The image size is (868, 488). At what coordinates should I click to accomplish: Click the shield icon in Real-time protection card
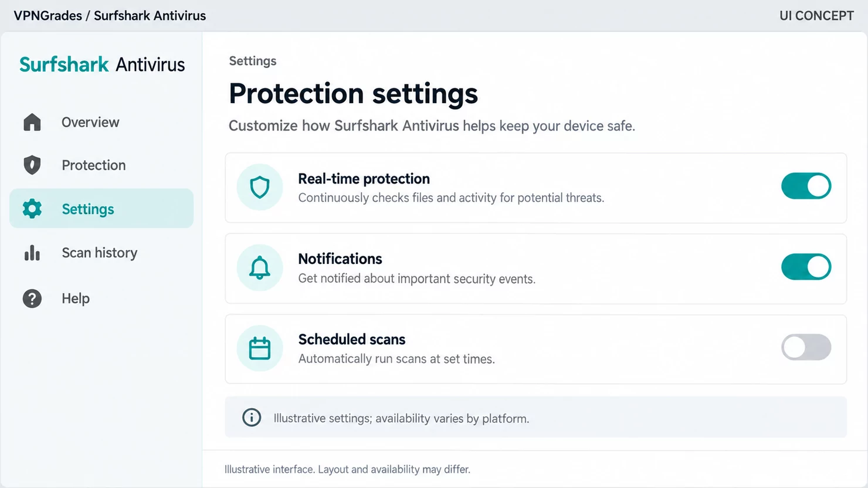click(260, 187)
